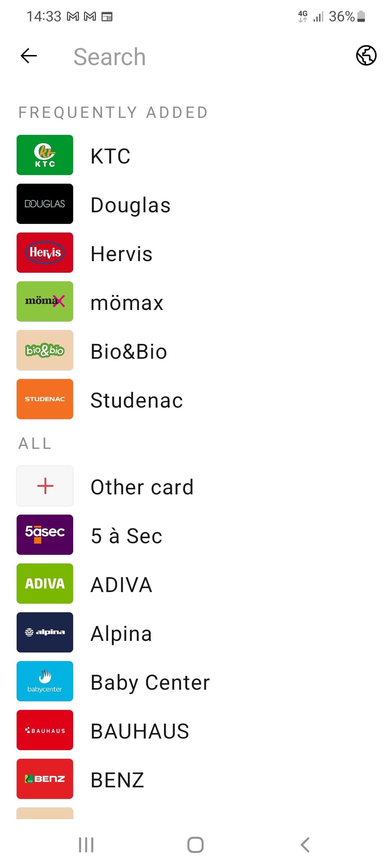Tap the Bio&Bio logo tile

45,350
